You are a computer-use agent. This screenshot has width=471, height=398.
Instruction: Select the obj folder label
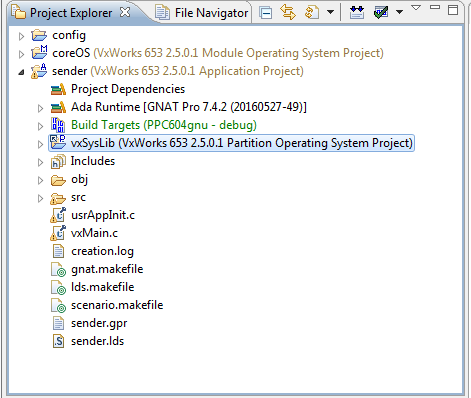[x=80, y=179]
